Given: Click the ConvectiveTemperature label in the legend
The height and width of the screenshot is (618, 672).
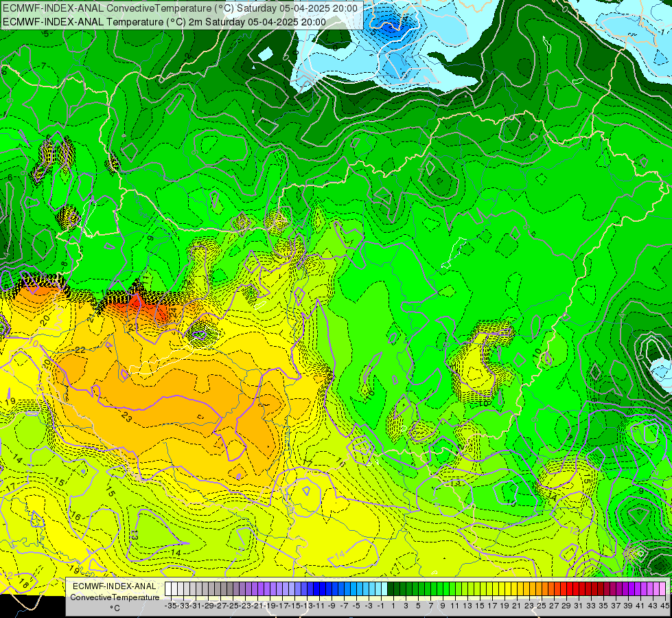Looking at the screenshot, I should pos(115,597).
